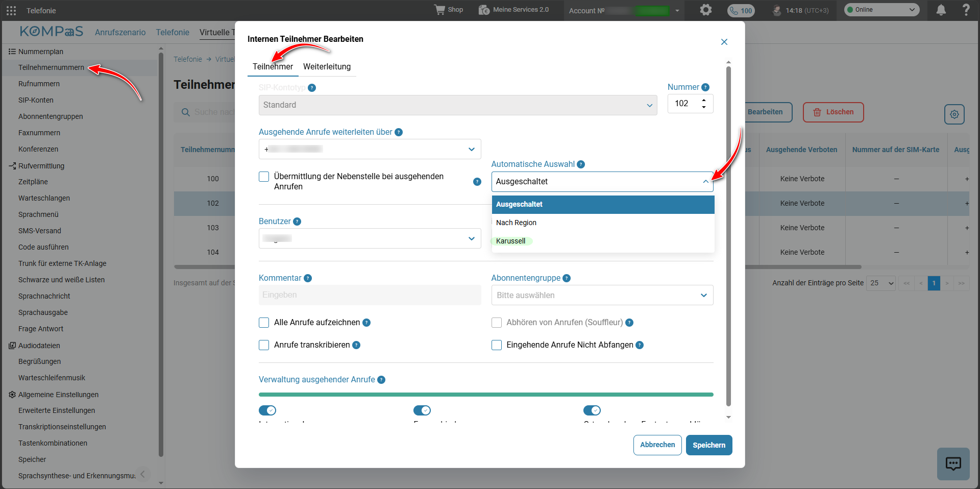Check Übermittlung der Nebenstelle checkbox

(x=264, y=177)
